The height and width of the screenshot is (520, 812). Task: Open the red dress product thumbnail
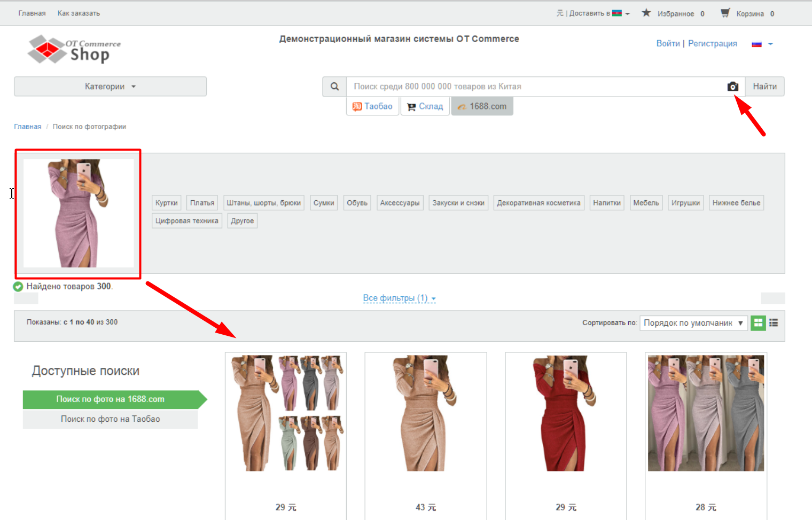tap(565, 414)
